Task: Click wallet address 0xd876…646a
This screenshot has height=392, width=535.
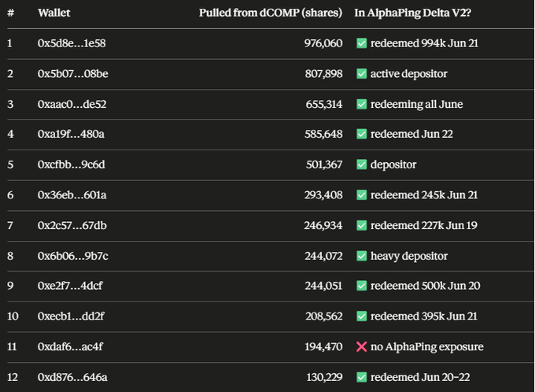Action: 72,377
